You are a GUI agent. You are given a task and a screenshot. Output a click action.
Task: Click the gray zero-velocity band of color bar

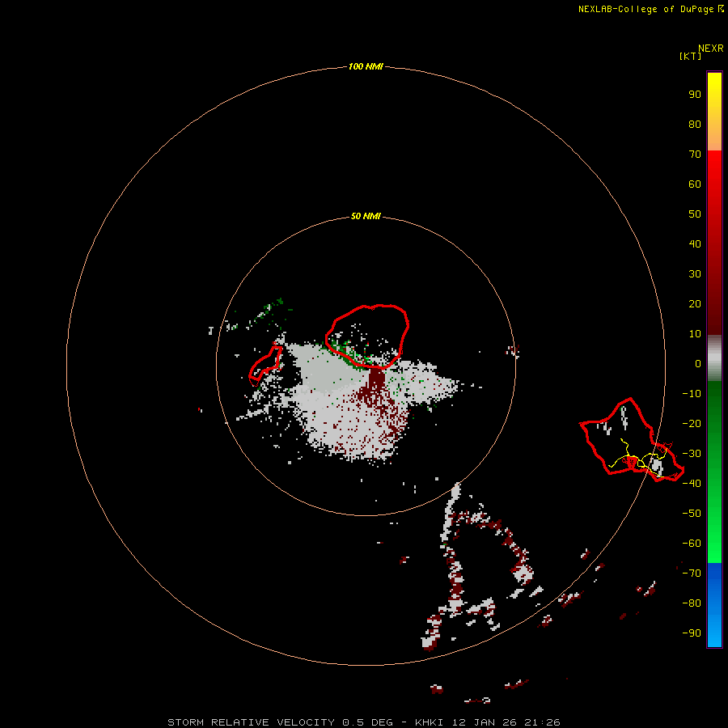pos(714,358)
